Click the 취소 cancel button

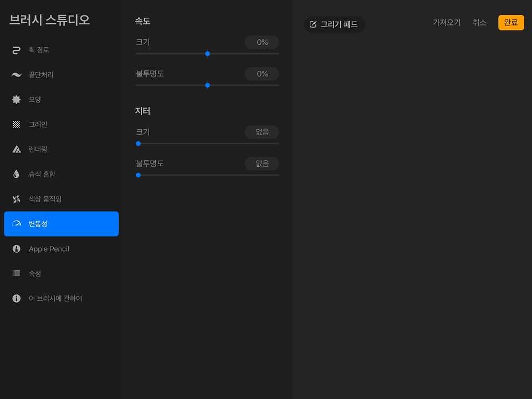point(479,23)
